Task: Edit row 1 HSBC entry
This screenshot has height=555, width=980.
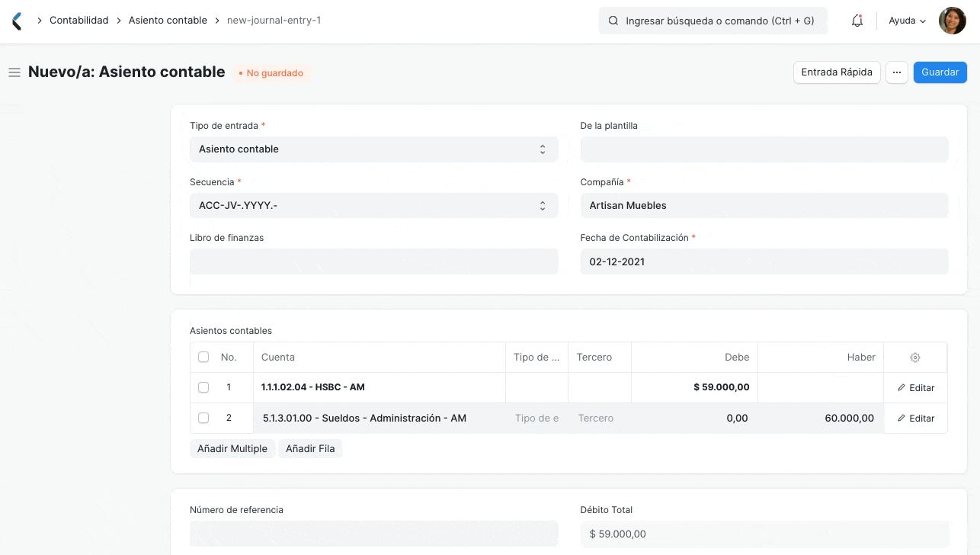Action: 915,388
